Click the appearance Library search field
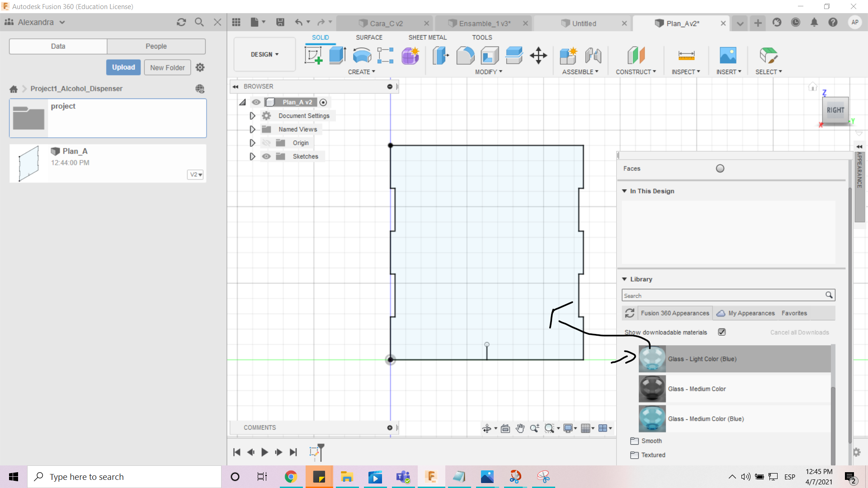This screenshot has height=488, width=868. 722,296
